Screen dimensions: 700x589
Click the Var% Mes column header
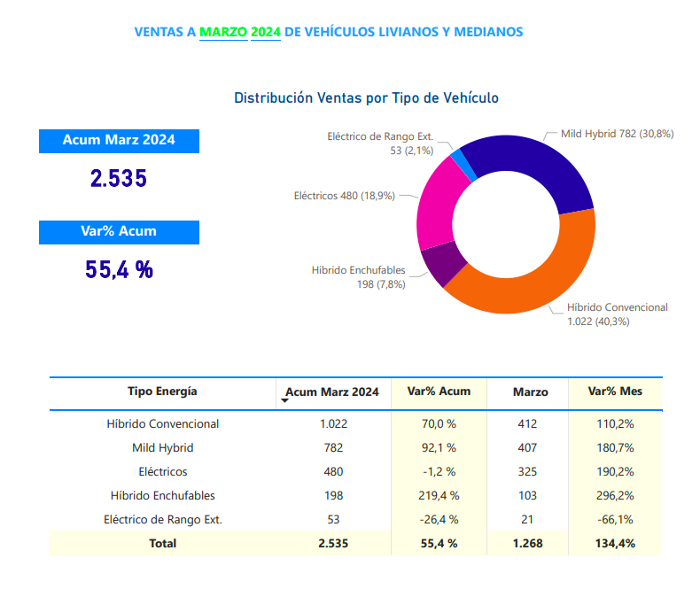coord(615,391)
